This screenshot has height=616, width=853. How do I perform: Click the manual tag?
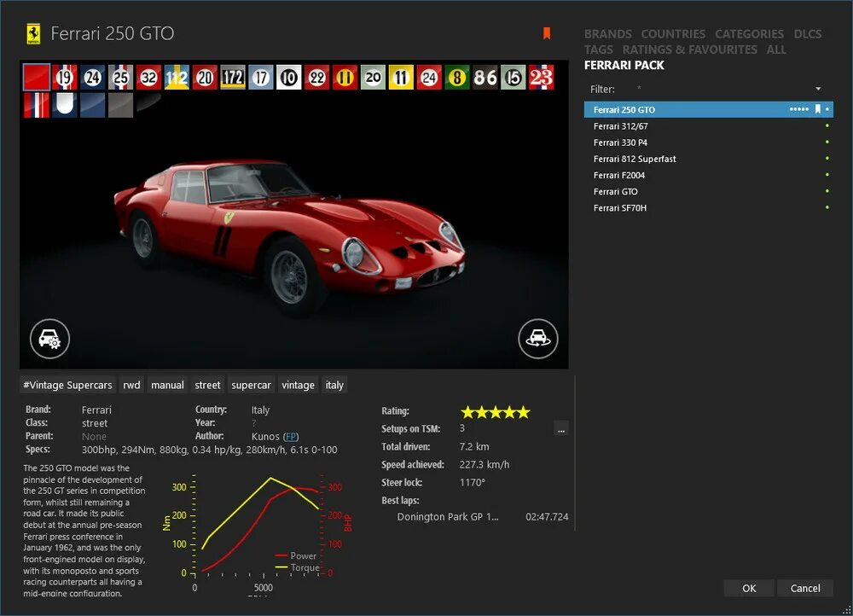167,385
